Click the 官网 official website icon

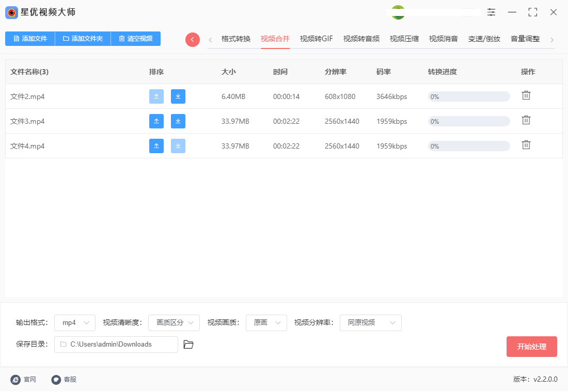point(16,379)
